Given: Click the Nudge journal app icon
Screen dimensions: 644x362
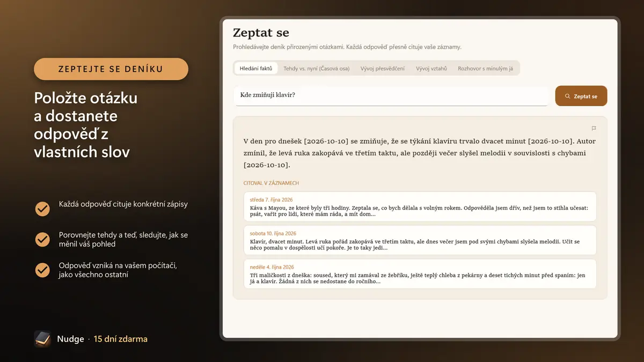Looking at the screenshot, I should (42, 339).
